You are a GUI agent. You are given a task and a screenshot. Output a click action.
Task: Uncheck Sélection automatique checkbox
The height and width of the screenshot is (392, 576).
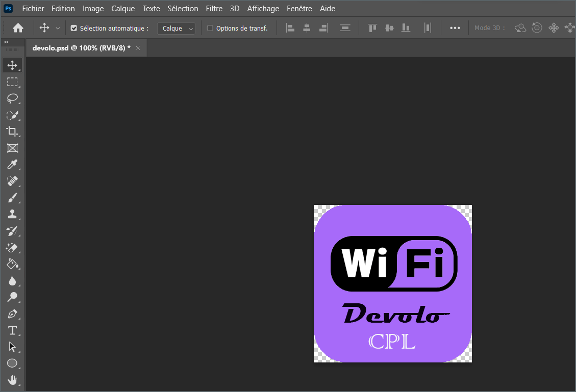click(x=74, y=28)
